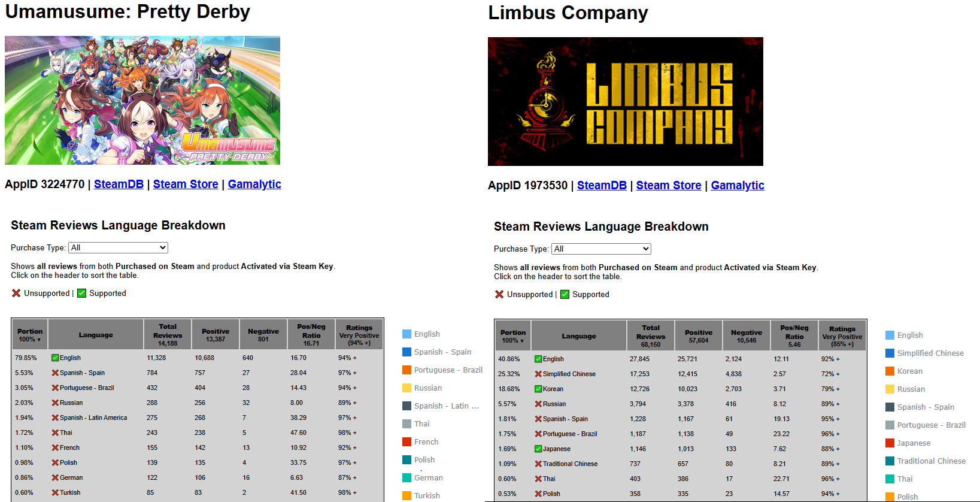Click unsupported X on Umamusume Thai row
This screenshot has width=980, height=502.
tap(55, 433)
